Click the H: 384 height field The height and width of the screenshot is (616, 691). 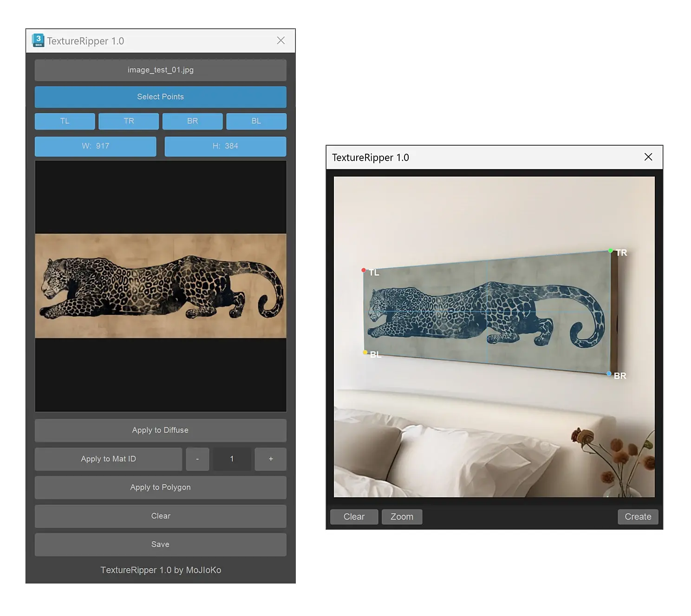[225, 146]
